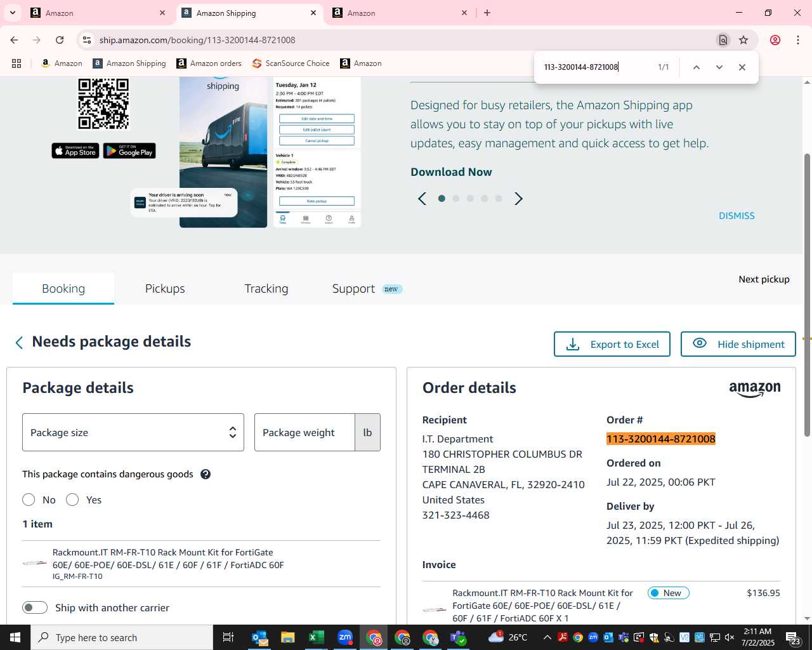
Task: Open Amazon Shipping bookmark
Action: point(129,63)
